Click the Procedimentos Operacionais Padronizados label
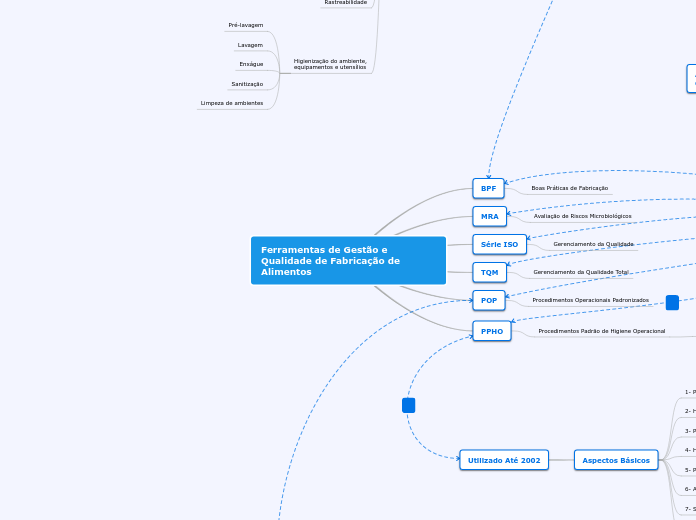Viewport: 696px width, 520px height. [590, 300]
